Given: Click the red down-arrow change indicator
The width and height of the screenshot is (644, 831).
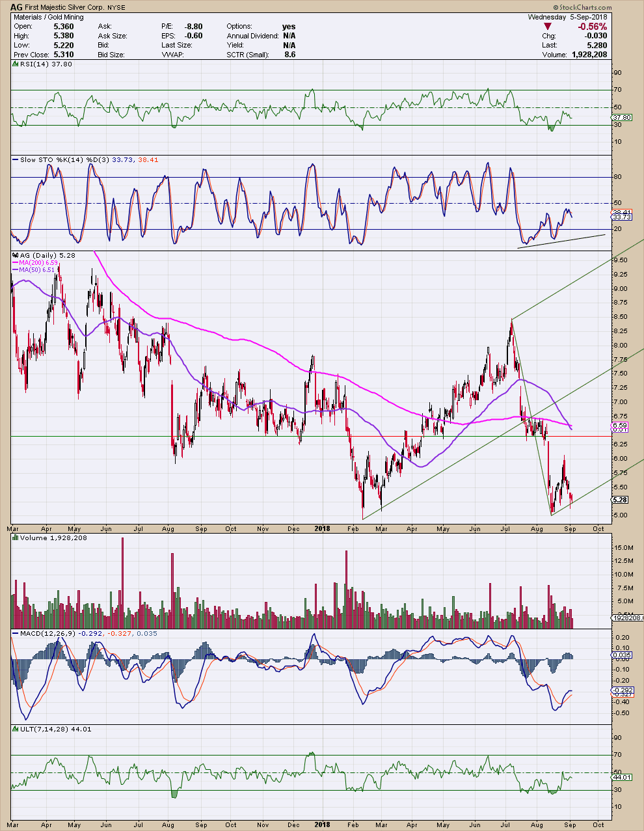Looking at the screenshot, I should (547, 27).
